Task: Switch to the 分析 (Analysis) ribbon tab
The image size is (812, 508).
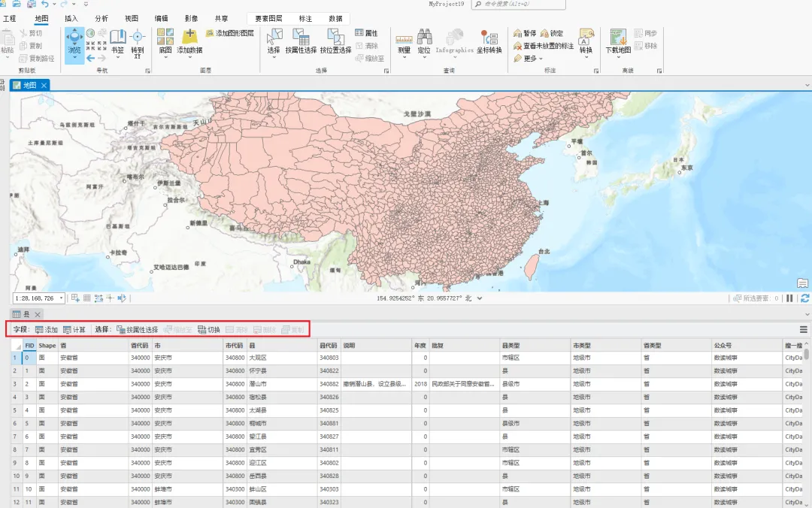Action: [101, 18]
